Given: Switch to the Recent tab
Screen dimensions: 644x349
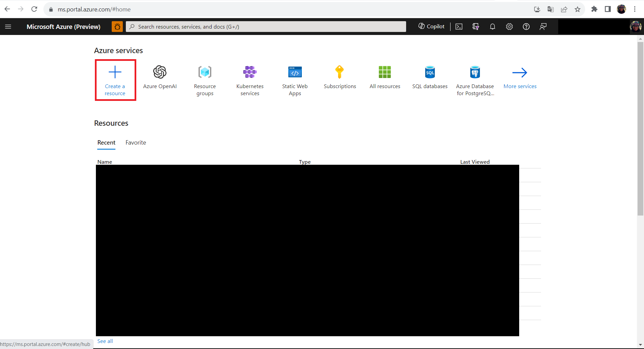Looking at the screenshot, I should pyautogui.click(x=106, y=143).
